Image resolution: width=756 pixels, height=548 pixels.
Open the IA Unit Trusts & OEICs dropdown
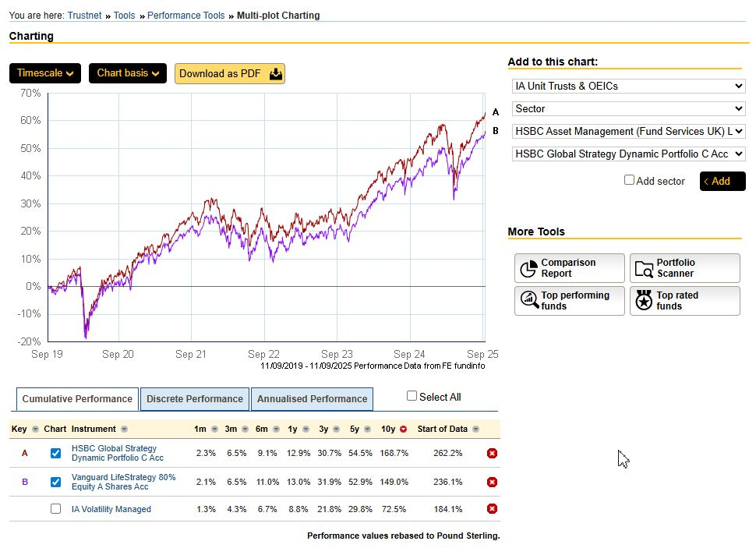(628, 86)
